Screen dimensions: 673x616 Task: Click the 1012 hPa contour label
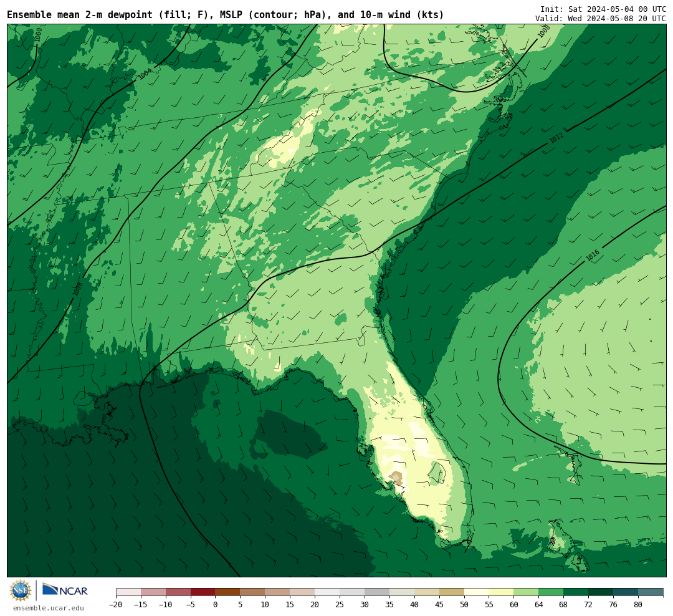[x=556, y=138]
